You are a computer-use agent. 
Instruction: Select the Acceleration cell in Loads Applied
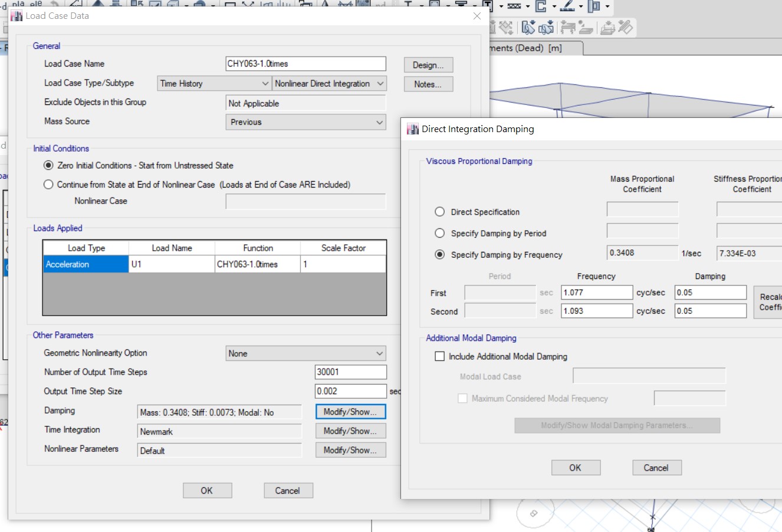coord(86,264)
